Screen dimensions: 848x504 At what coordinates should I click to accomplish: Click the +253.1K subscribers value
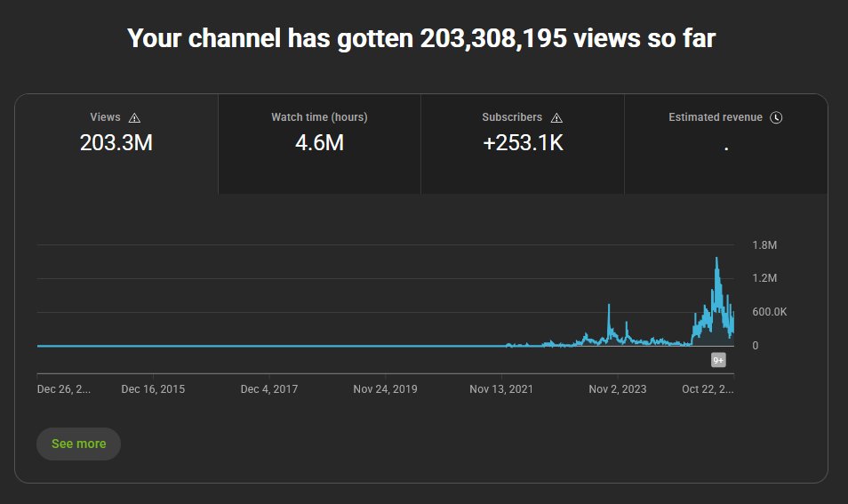pos(523,143)
